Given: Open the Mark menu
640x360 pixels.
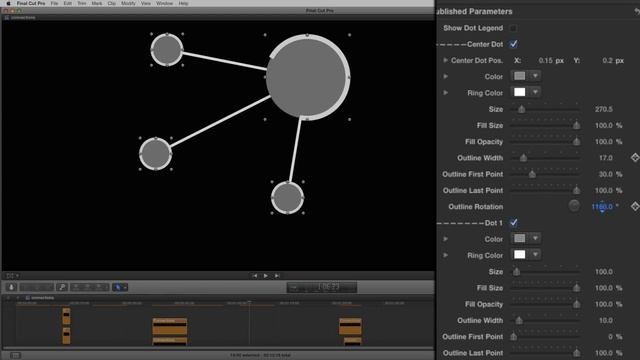Looking at the screenshot, I should click(x=97, y=3).
